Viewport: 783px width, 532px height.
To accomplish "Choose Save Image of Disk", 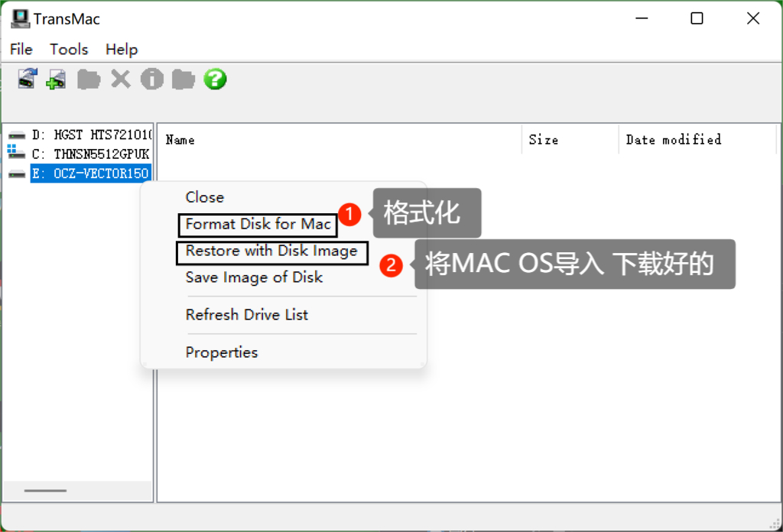I will pos(254,277).
